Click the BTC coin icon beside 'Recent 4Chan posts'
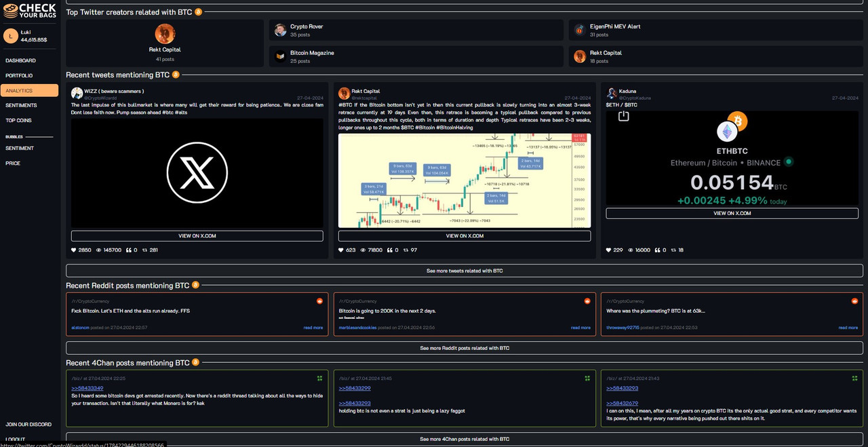 (x=195, y=362)
